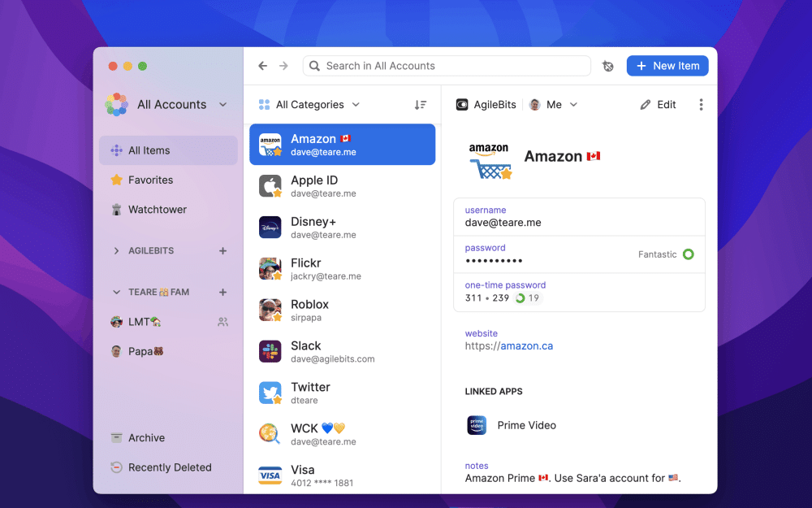The image size is (812, 508).
Task: Open the Me vault switcher dropdown
Action: pos(553,104)
